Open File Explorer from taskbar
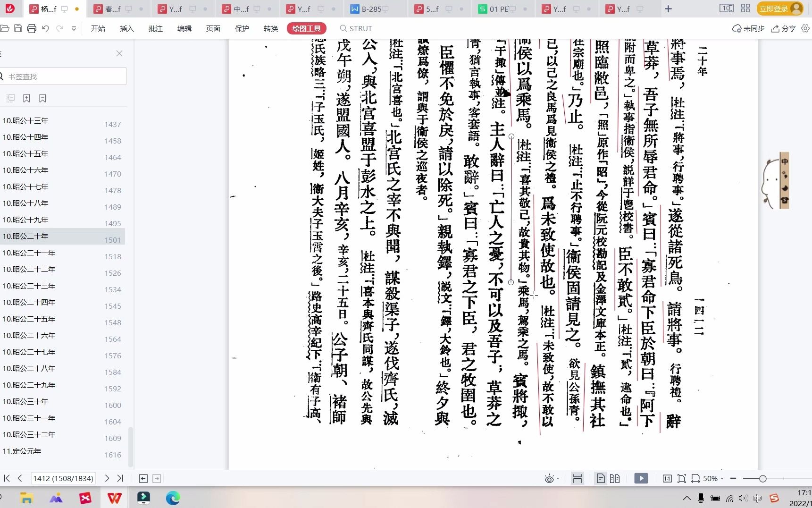Image resolution: width=812 pixels, height=508 pixels. click(x=26, y=498)
